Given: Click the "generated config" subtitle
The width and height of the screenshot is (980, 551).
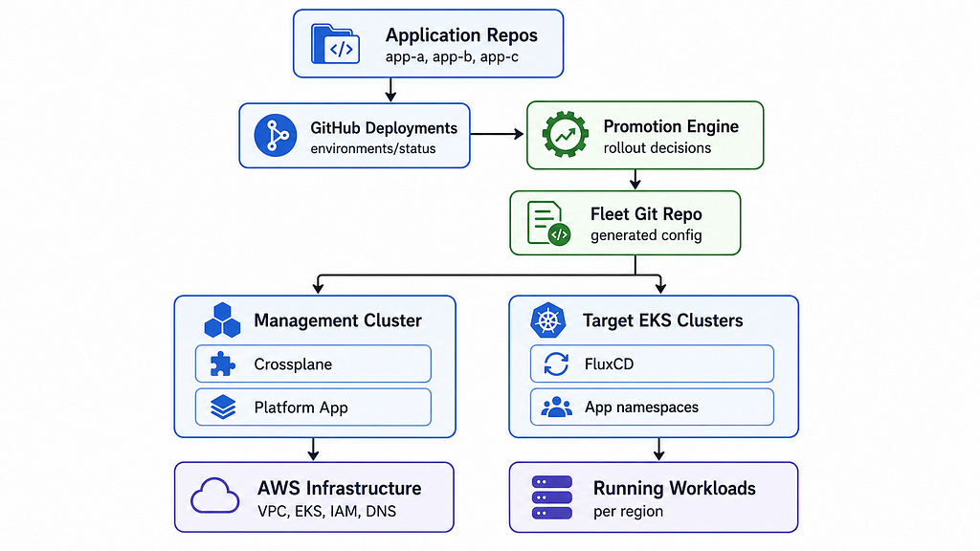Looking at the screenshot, I should pyautogui.click(x=646, y=235).
